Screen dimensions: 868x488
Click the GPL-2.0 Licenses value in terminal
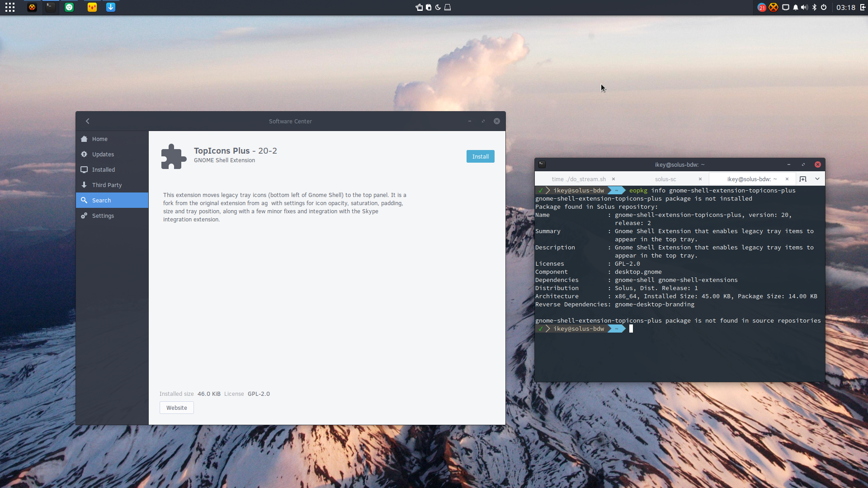(627, 264)
